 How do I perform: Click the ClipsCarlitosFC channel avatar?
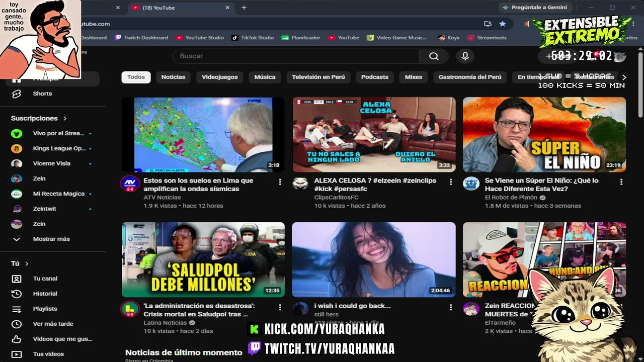[300, 184]
